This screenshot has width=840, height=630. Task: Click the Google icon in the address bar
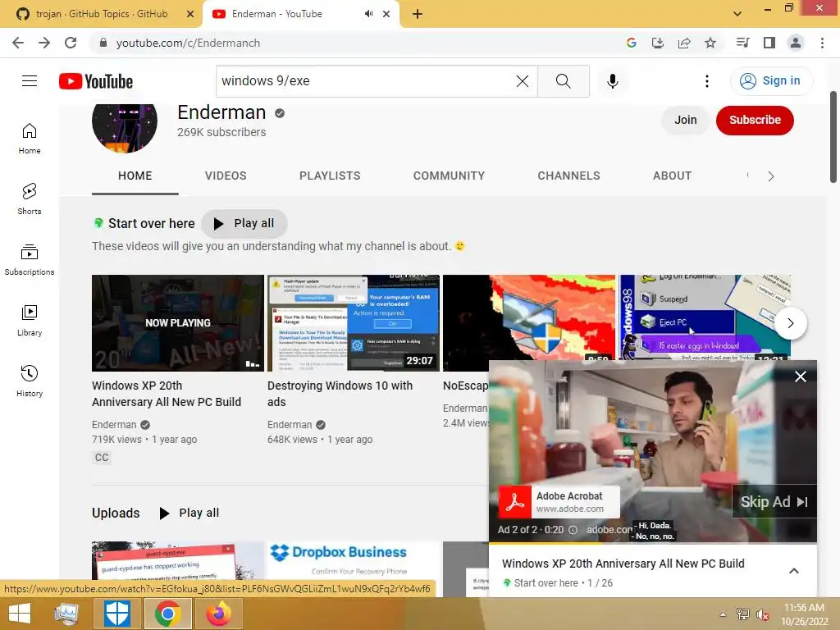pos(632,43)
